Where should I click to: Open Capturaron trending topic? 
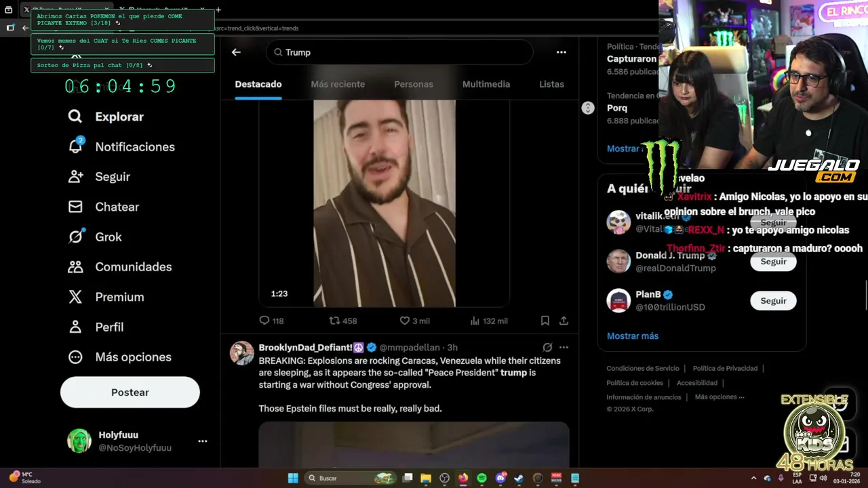[632, 59]
